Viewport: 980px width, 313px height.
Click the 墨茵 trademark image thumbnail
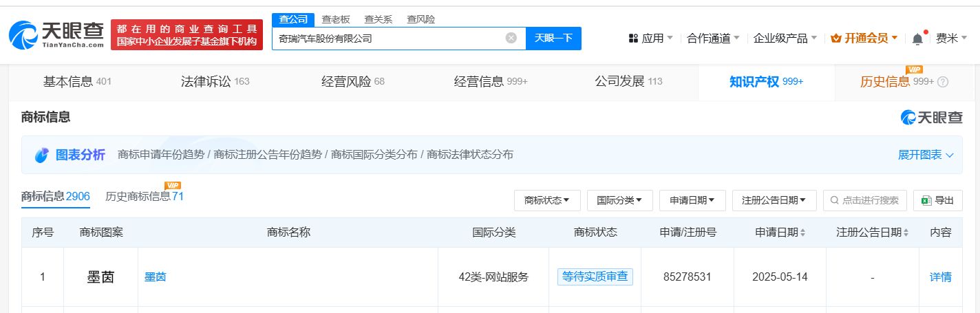(x=100, y=277)
